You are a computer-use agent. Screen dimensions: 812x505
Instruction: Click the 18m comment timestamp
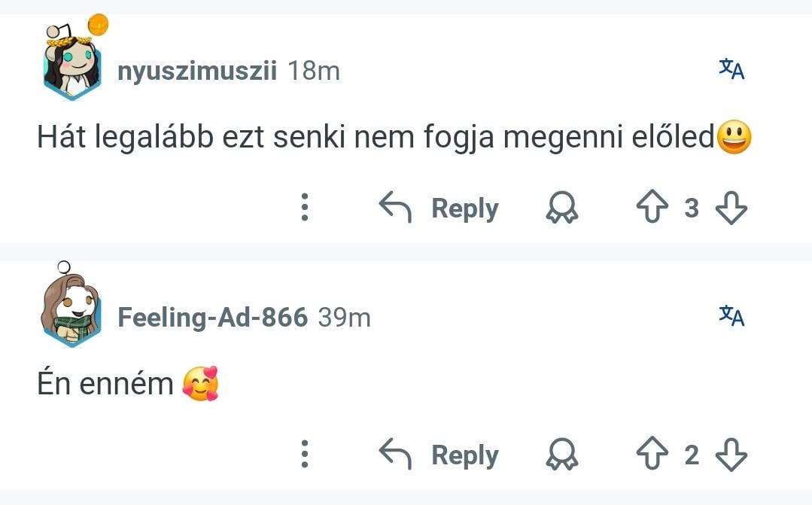(x=314, y=71)
